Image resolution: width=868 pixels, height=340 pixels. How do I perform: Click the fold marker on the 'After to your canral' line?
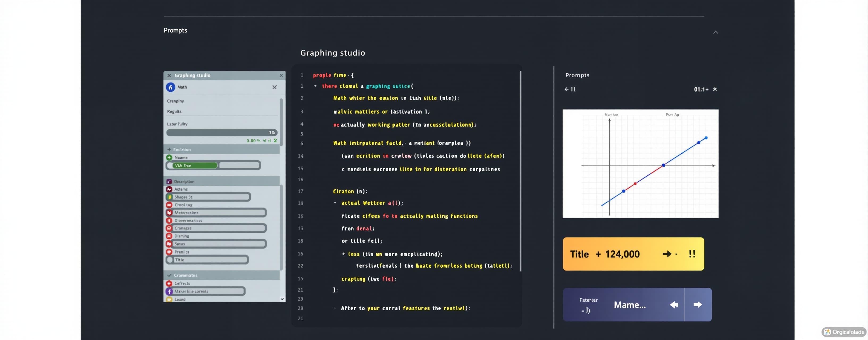coord(334,308)
